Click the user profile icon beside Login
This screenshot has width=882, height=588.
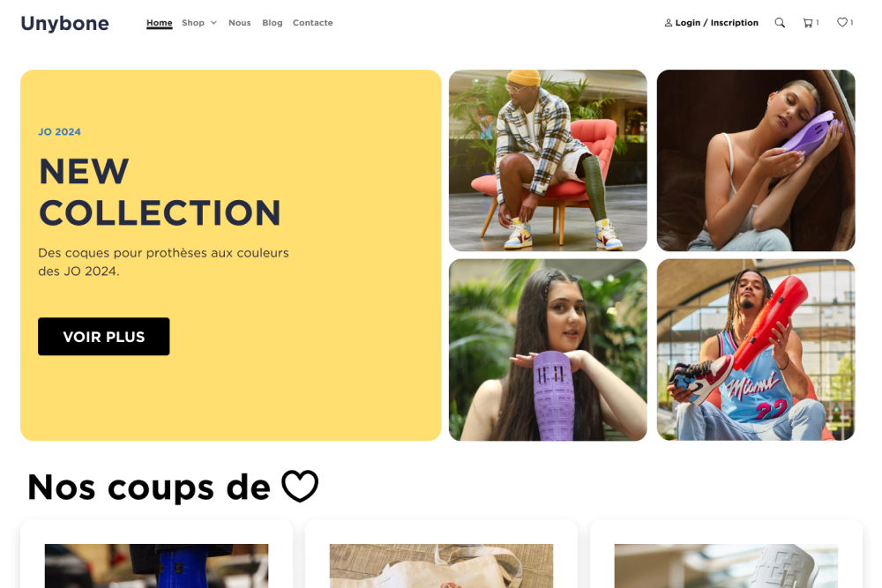(669, 23)
